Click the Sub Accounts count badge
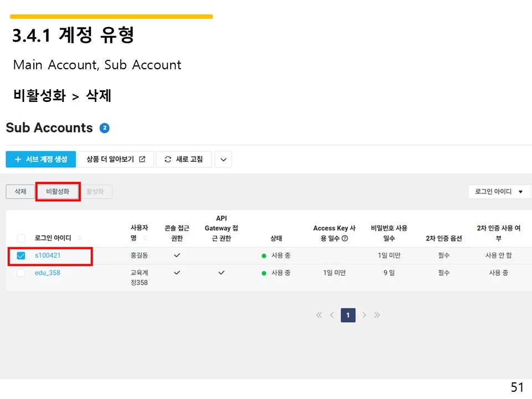Image resolution: width=532 pixels, height=399 pixels. 104,127
